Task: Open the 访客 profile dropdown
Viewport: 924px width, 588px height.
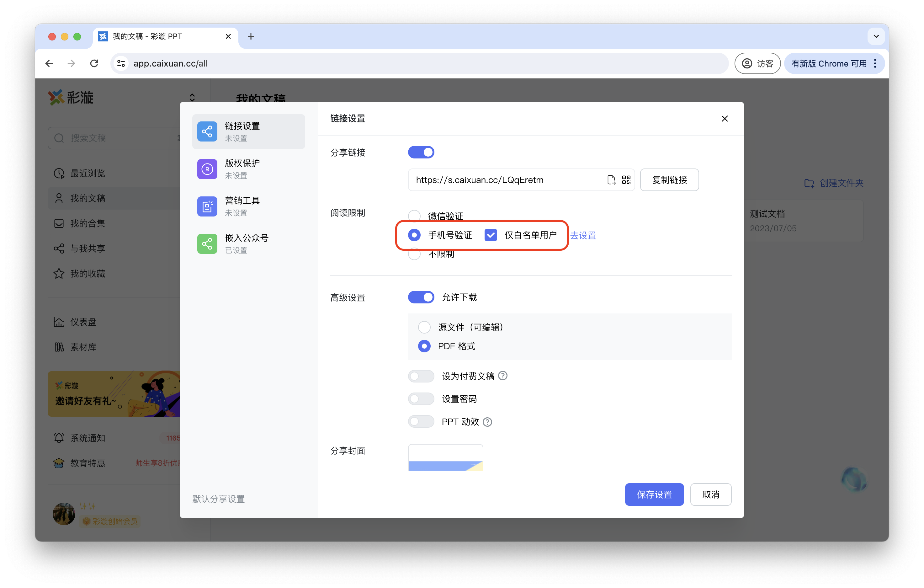Action: (x=757, y=63)
